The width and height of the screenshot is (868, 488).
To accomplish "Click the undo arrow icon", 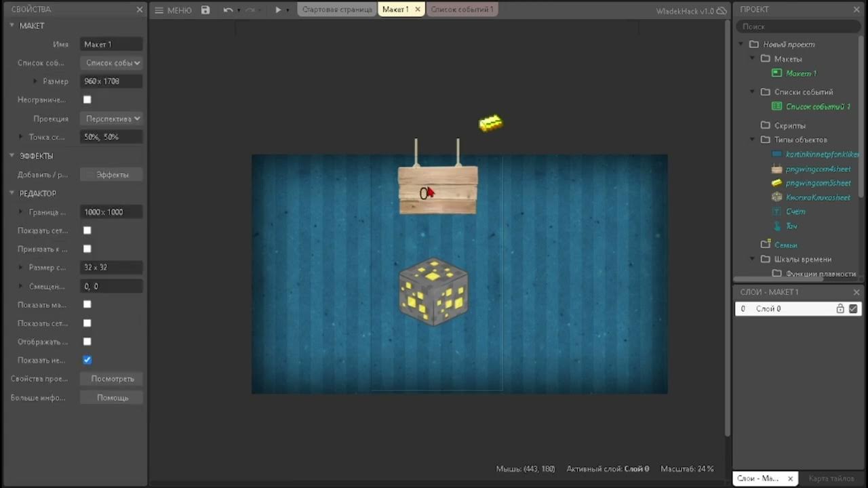I will pyautogui.click(x=228, y=10).
